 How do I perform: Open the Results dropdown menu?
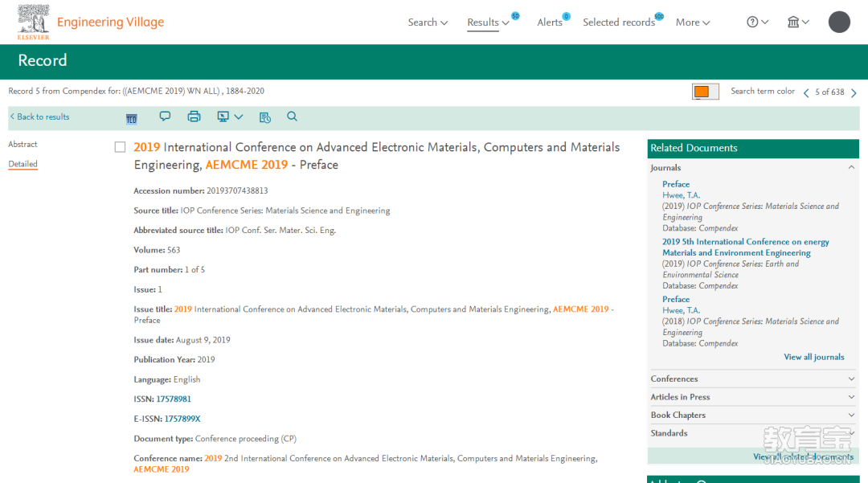click(489, 23)
